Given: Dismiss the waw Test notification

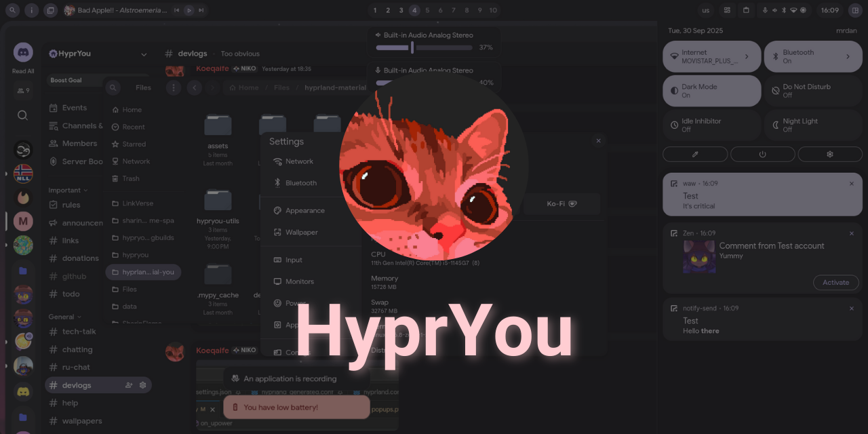Looking at the screenshot, I should [x=852, y=184].
